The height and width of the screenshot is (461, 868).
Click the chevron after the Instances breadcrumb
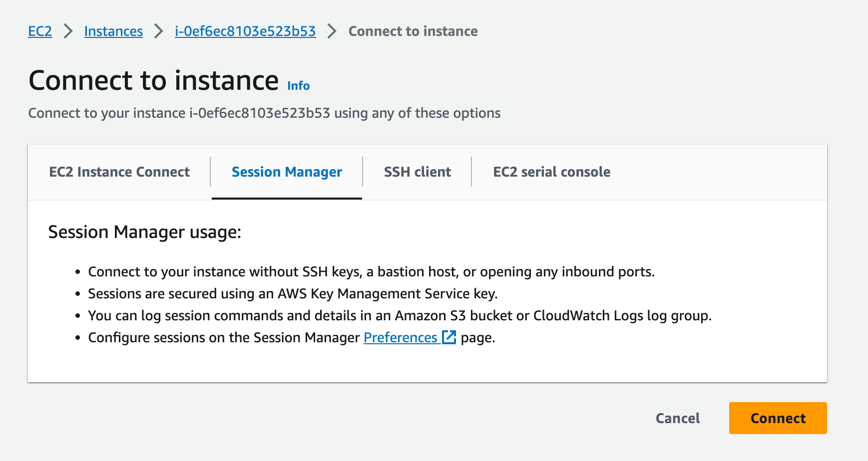159,31
